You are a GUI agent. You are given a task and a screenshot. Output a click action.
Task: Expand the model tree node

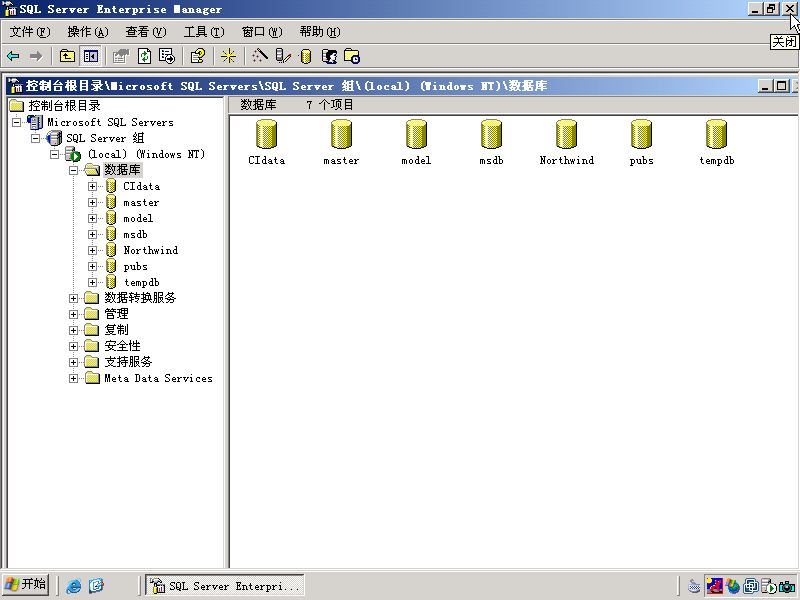(x=92, y=218)
